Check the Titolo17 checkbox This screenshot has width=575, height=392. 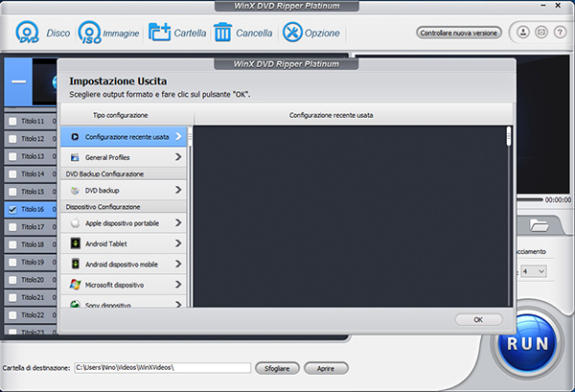pos(12,227)
